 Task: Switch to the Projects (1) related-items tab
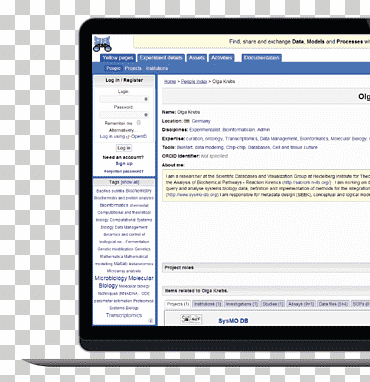click(x=178, y=304)
